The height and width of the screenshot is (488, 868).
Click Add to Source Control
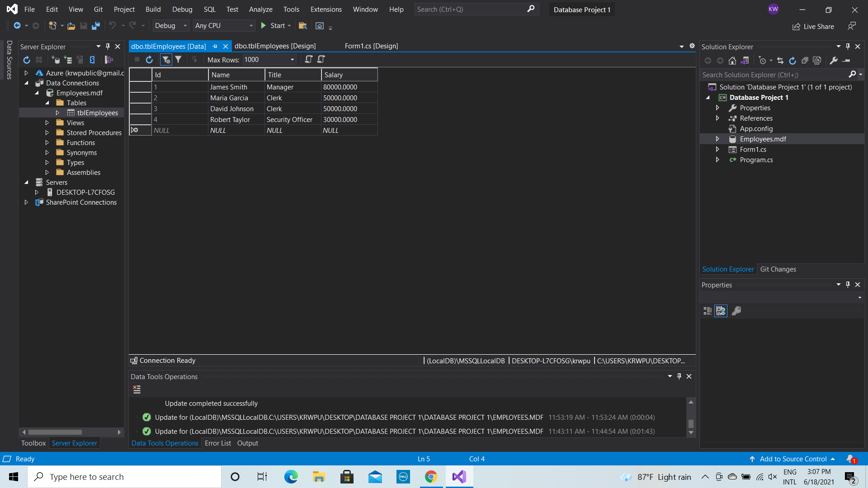[x=793, y=459]
